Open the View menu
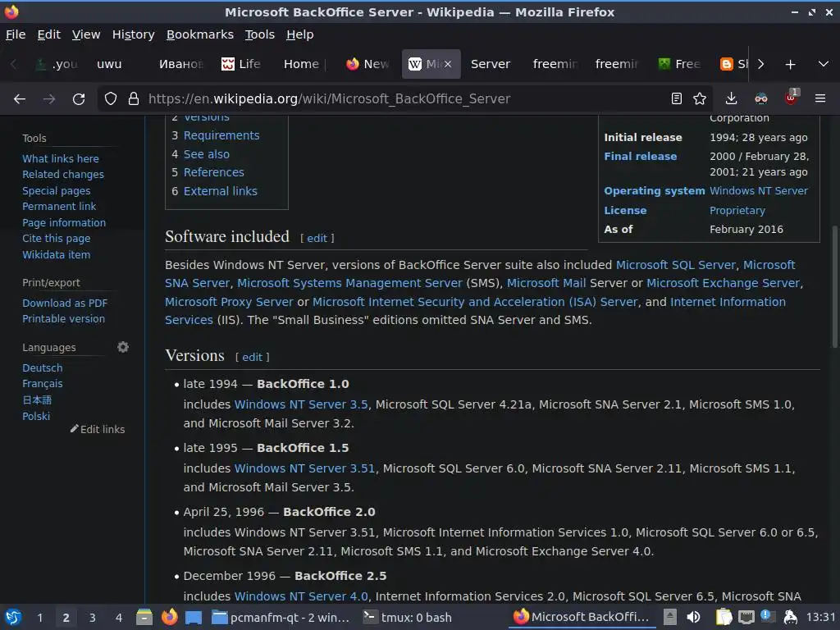This screenshot has width=840, height=630. coord(86,34)
